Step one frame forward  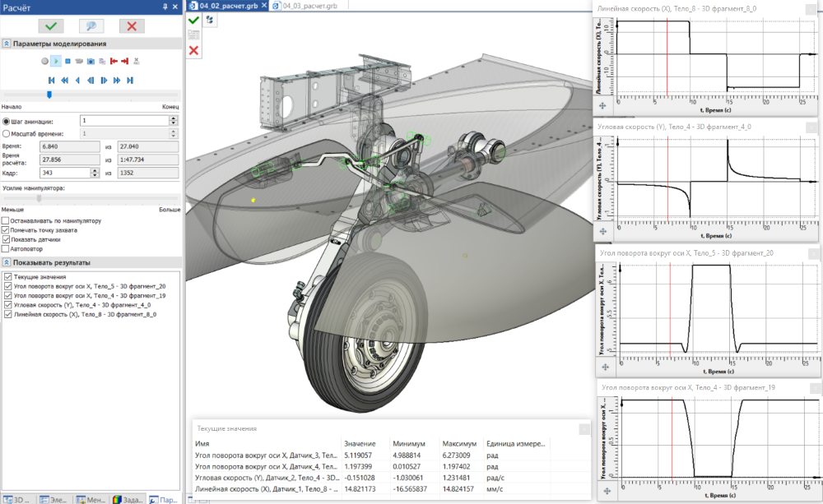tap(104, 81)
